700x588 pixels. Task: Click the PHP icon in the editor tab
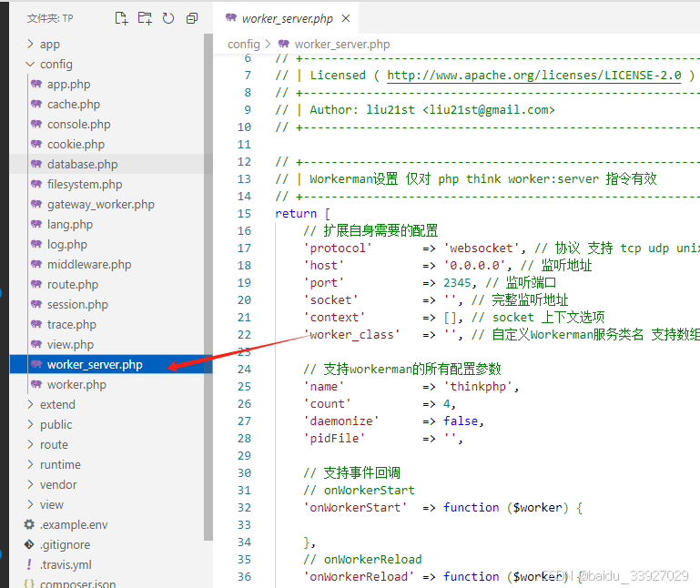(x=231, y=17)
